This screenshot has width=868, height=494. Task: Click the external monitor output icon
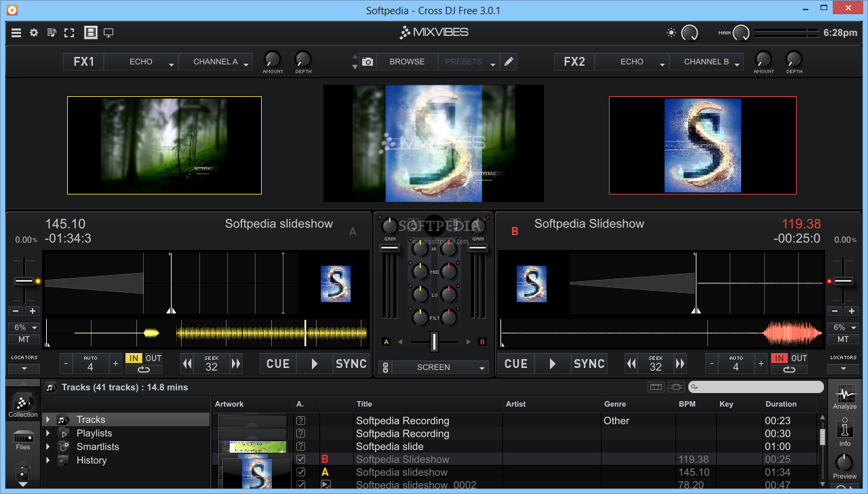coord(108,33)
